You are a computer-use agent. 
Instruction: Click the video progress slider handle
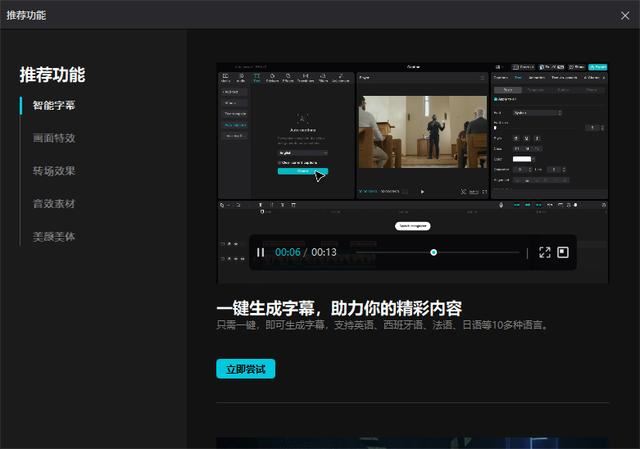(433, 253)
